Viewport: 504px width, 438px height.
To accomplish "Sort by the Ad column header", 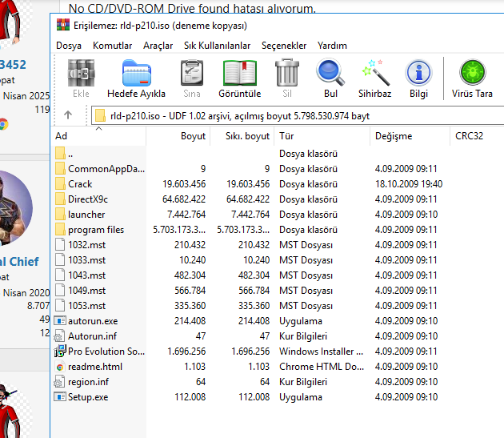I will point(98,136).
